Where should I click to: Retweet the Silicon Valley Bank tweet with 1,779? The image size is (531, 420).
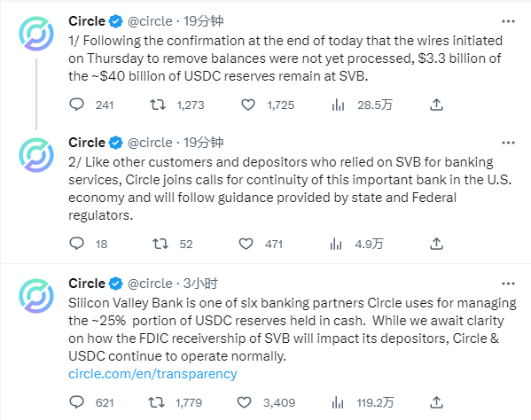(x=156, y=402)
